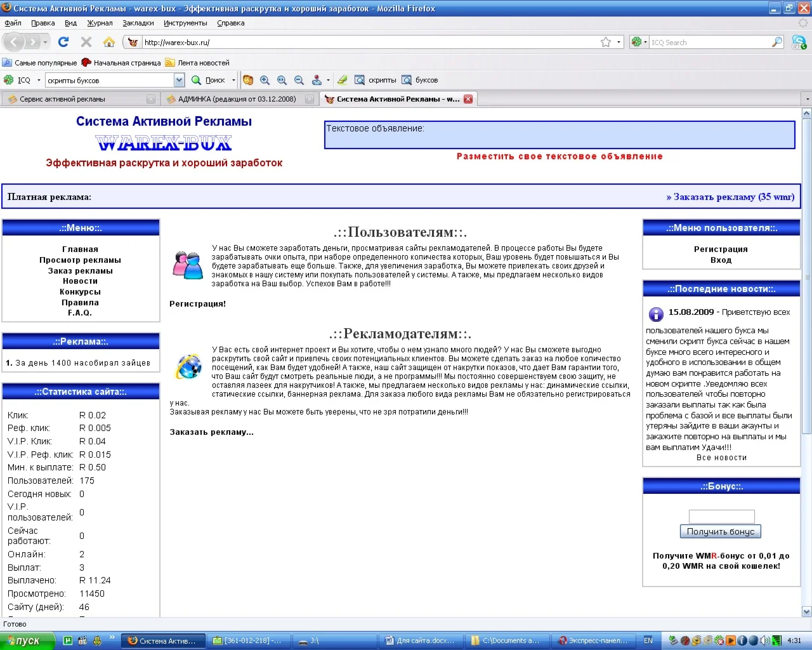This screenshot has height=650, width=812.
Task: Click the Back navigation arrow
Action: click(x=14, y=42)
